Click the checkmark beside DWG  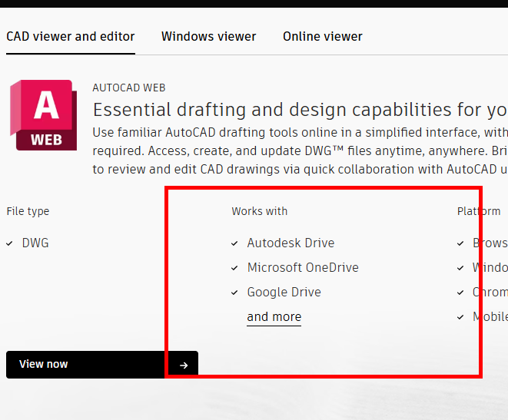(9, 243)
